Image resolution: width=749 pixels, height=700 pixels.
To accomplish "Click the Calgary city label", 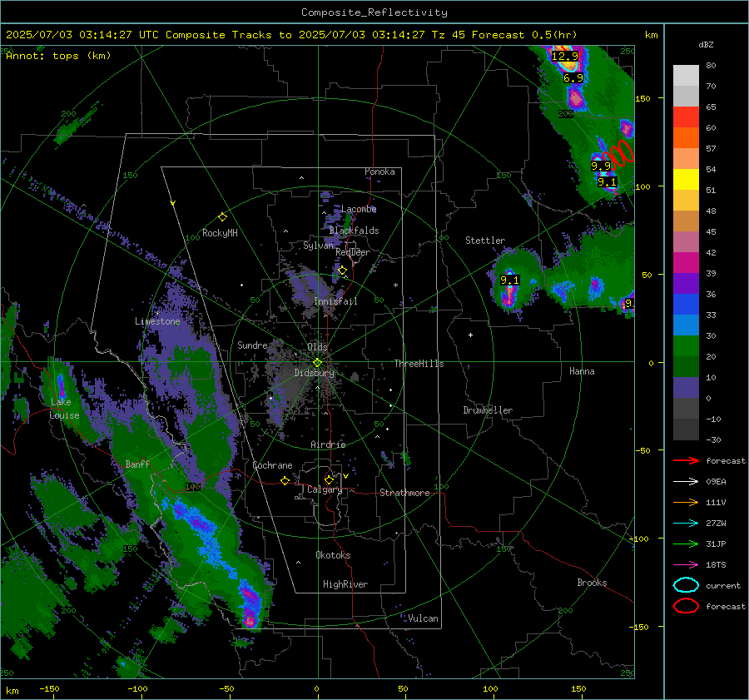I will point(325,489).
